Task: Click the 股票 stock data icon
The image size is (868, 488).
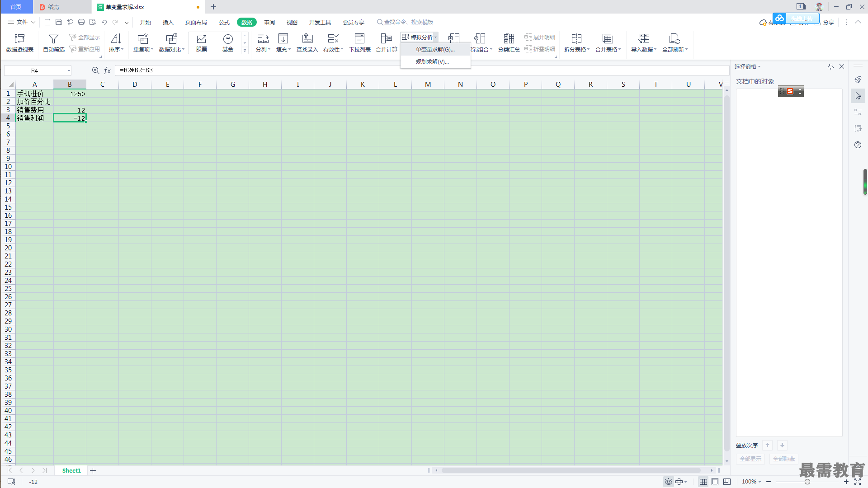Action: pyautogui.click(x=202, y=43)
